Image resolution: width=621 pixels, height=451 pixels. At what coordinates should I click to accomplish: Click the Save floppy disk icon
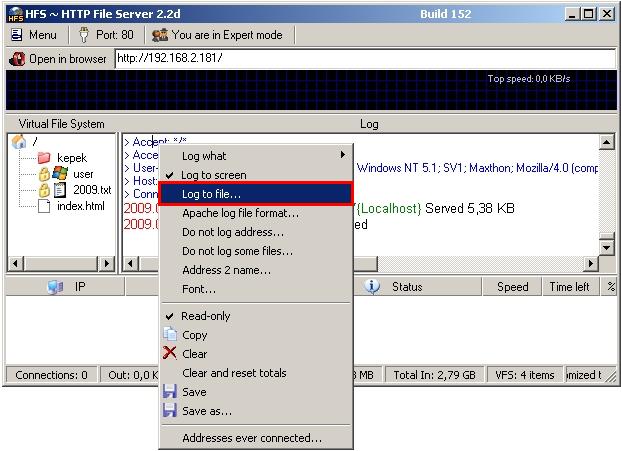tap(170, 391)
